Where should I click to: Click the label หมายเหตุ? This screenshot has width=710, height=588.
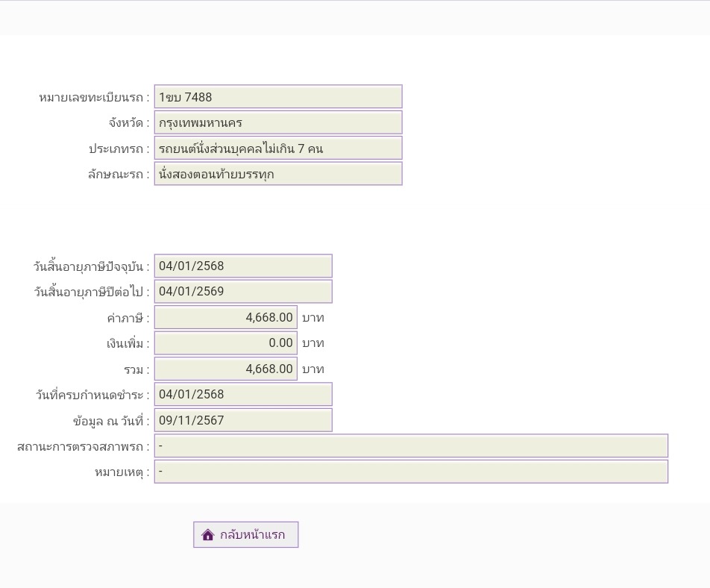coord(122,472)
